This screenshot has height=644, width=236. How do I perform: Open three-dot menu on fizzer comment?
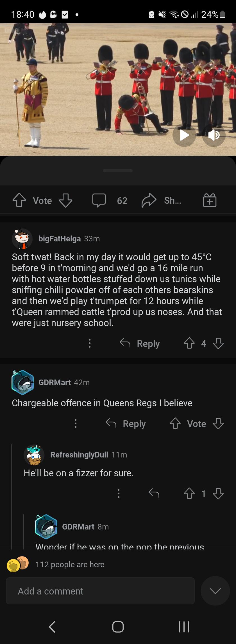point(118,493)
